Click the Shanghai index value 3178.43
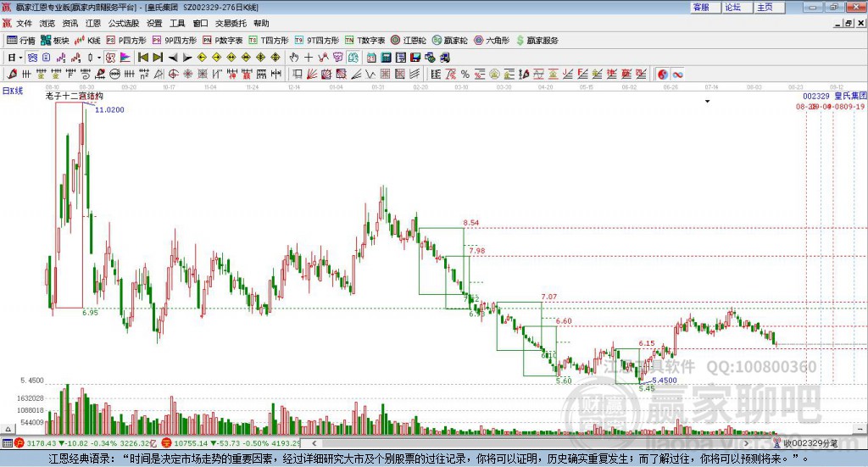 click(x=41, y=443)
